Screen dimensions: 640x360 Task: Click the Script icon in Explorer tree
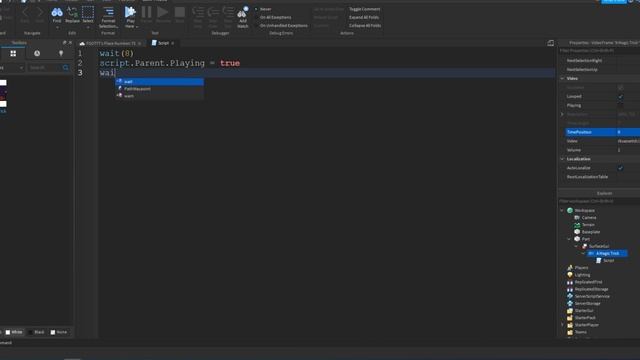pos(599,260)
